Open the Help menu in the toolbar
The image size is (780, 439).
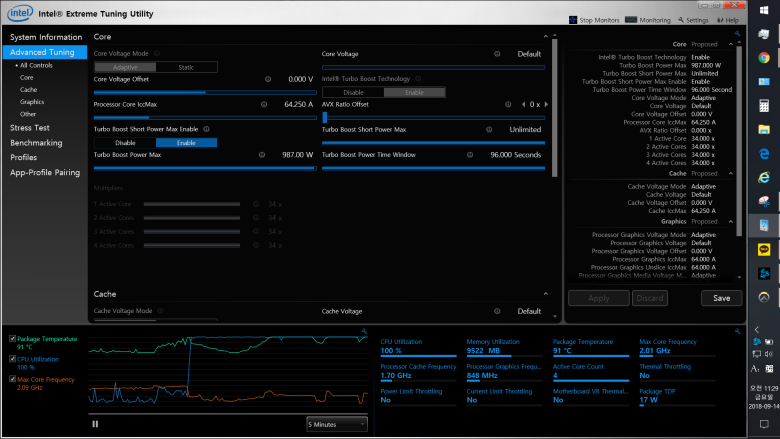[729, 20]
